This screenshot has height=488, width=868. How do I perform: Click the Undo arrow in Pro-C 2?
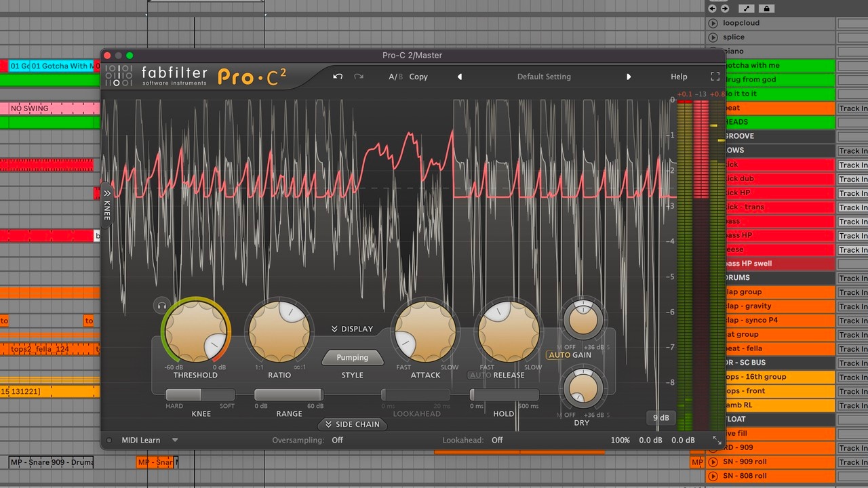pos(338,77)
